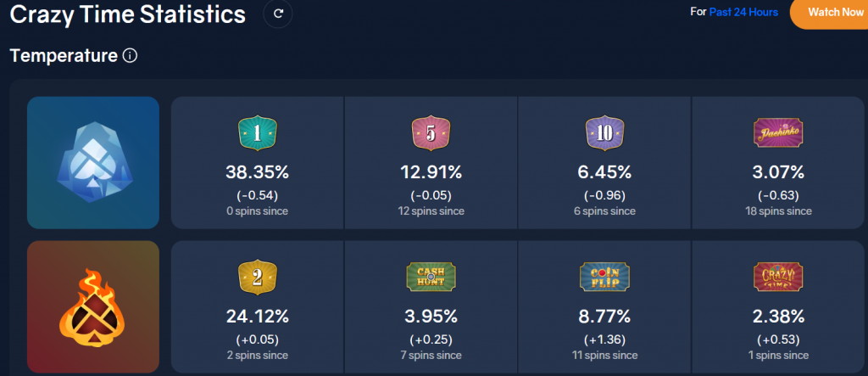Click the Crazy Time bonus icon
Screen dimensions: 868x376
[x=778, y=277]
